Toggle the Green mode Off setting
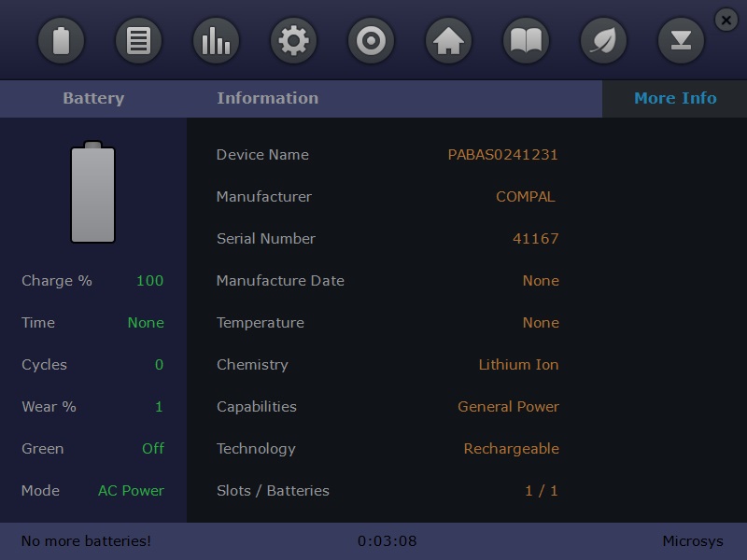 155,449
